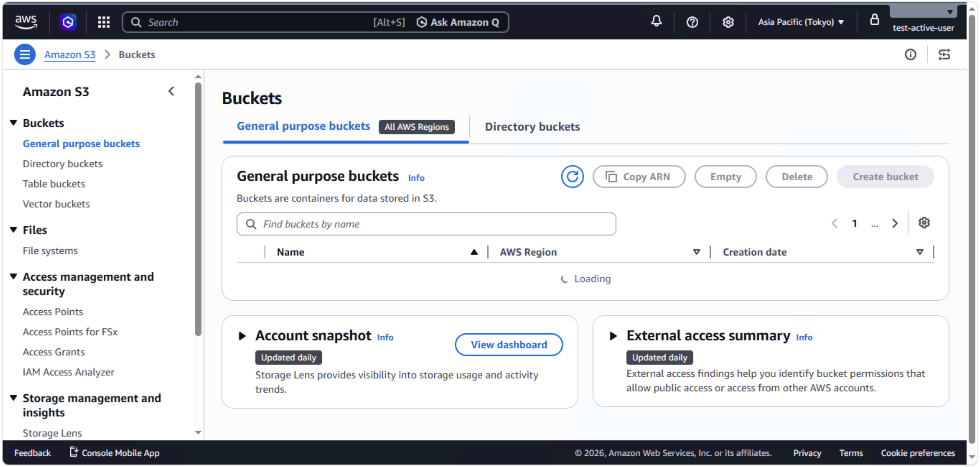Open the AWS home logo
Viewport: 980px width, 467px height.
point(26,22)
